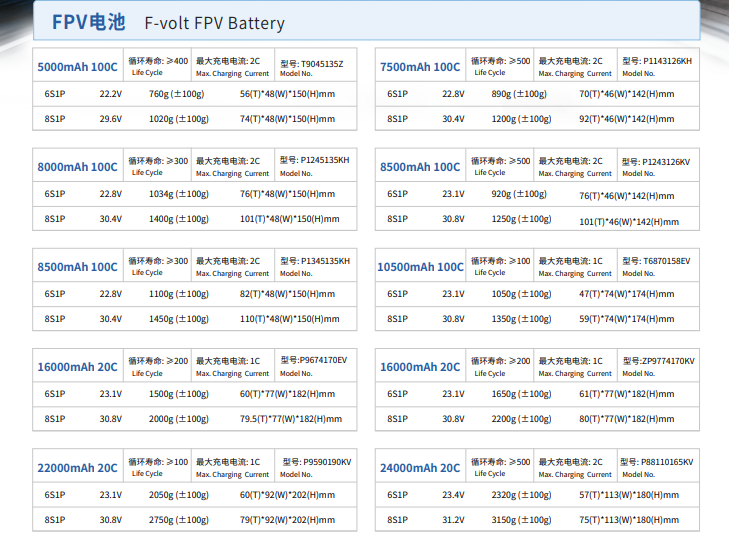The width and height of the screenshot is (729, 536).
Task: Click dimension 101(T)*48(W)*150(H)mm
Action: [x=290, y=219]
